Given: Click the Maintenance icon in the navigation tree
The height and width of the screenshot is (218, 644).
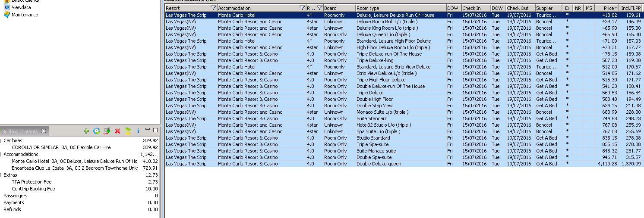Looking at the screenshot, I should [x=6, y=15].
